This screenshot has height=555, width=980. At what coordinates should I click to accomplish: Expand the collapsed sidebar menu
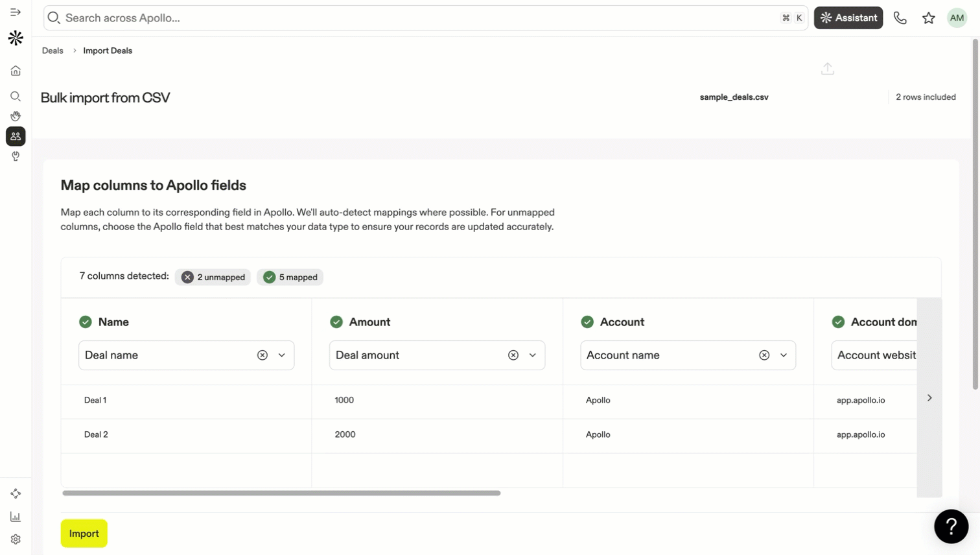(x=16, y=12)
